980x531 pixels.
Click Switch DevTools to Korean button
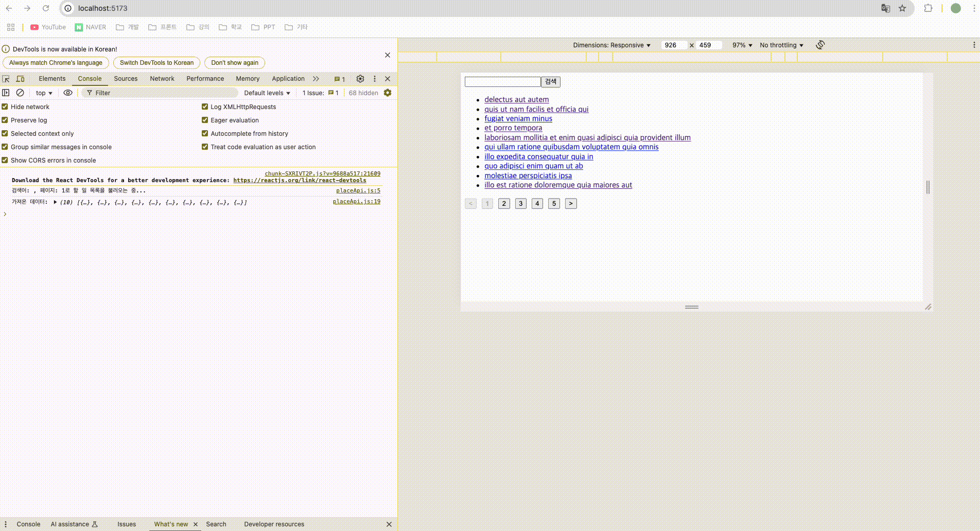[156, 63]
